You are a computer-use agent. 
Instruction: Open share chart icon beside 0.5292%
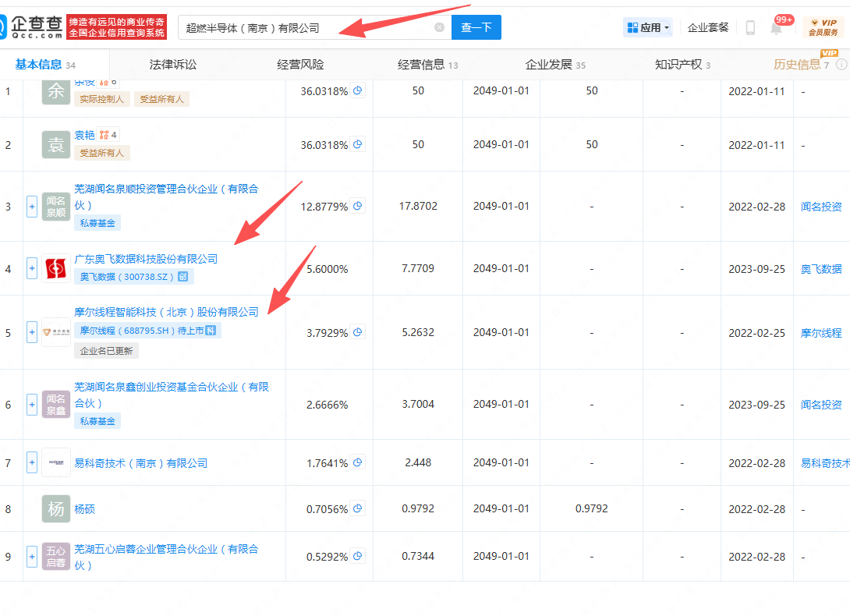pyautogui.click(x=358, y=556)
